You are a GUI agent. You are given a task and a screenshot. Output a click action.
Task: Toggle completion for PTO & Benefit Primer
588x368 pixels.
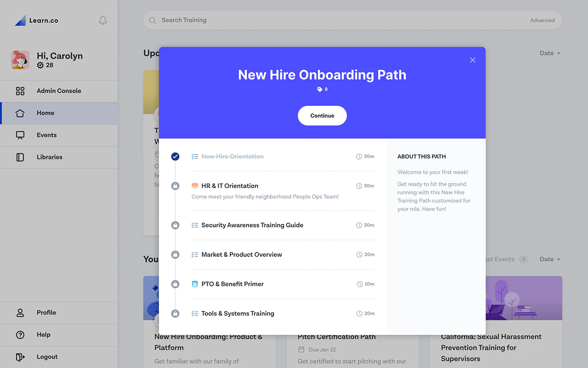click(x=175, y=284)
